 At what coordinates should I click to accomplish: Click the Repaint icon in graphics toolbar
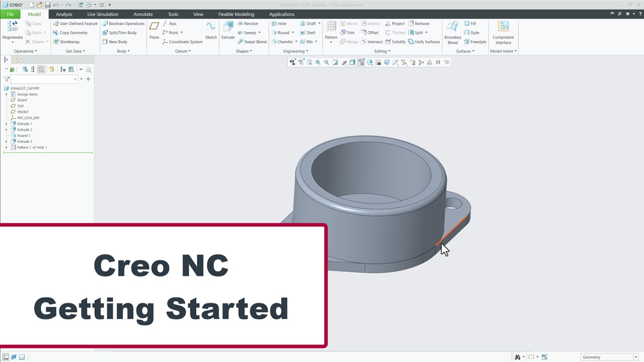(335, 62)
